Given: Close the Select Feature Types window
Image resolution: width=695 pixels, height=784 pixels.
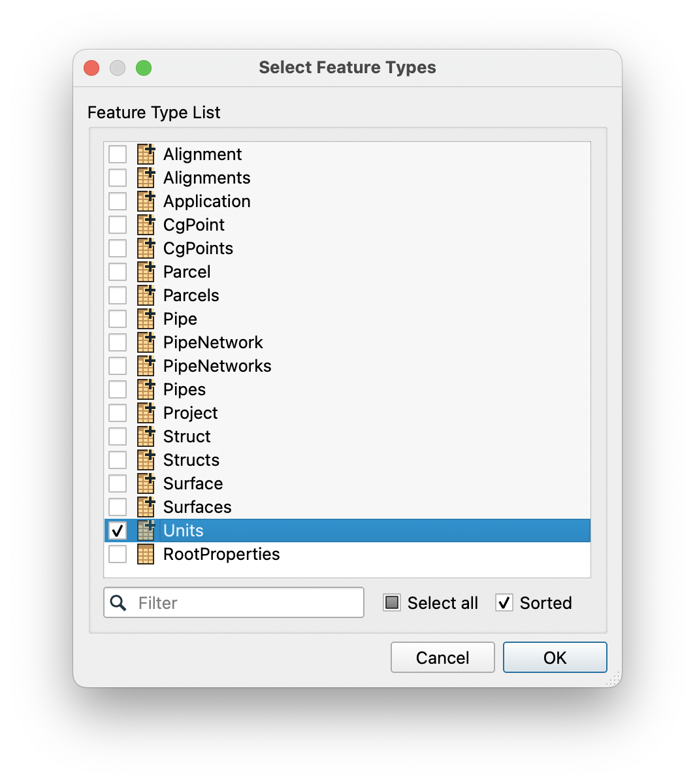Looking at the screenshot, I should click(x=91, y=68).
